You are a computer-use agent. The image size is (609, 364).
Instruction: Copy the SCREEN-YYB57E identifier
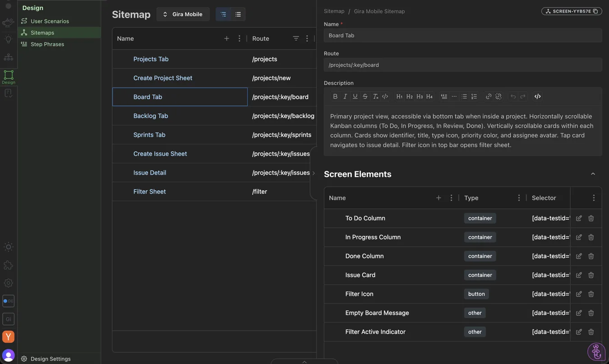[x=595, y=11]
